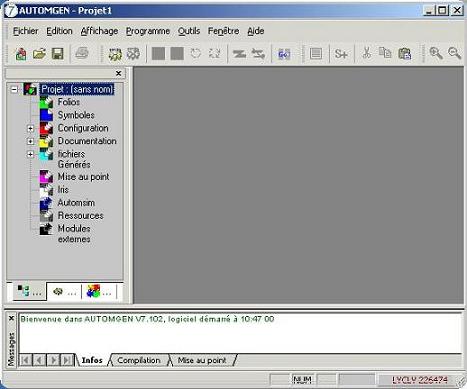Screen dimensions: 467x389
Task: Select the Folios item in project tree
Action: (x=68, y=102)
